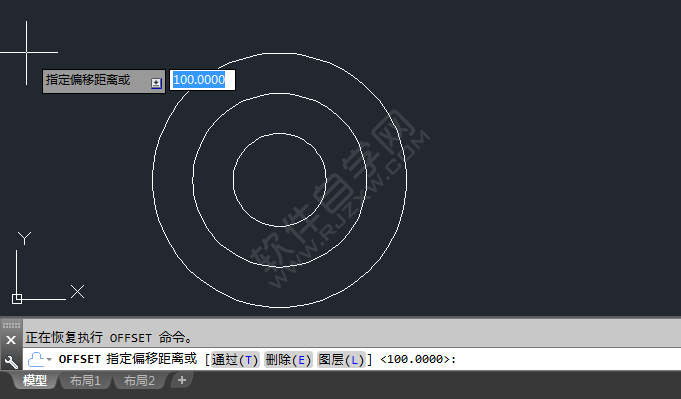Screen dimensions: 681x399
Task: Grab the command line drag handle
Action: pos(11,325)
